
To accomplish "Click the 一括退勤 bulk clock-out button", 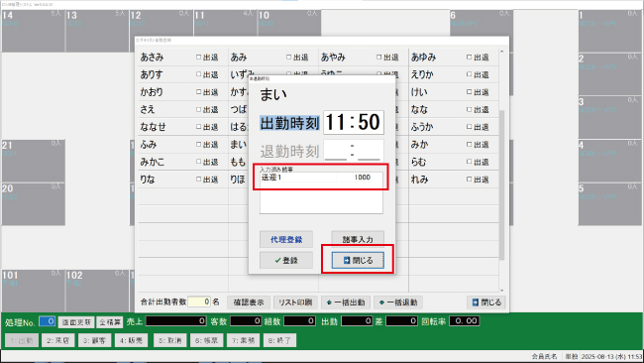I will [x=398, y=302].
